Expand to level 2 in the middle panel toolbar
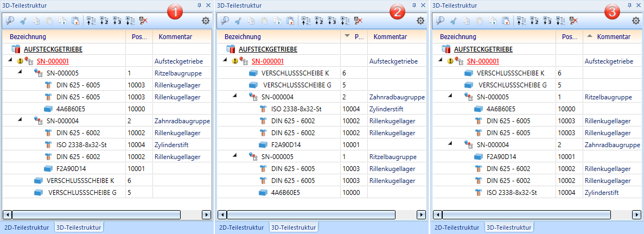This screenshot has height=234, width=644. tap(318, 21)
